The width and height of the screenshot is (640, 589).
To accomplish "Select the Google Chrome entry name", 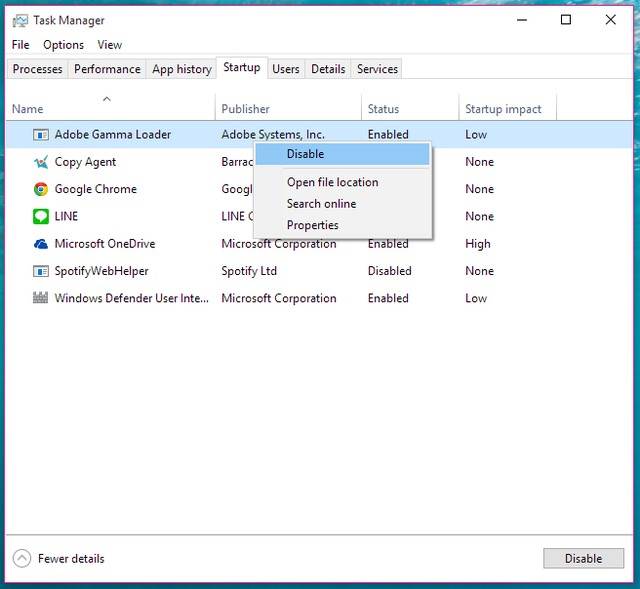I will 96,189.
